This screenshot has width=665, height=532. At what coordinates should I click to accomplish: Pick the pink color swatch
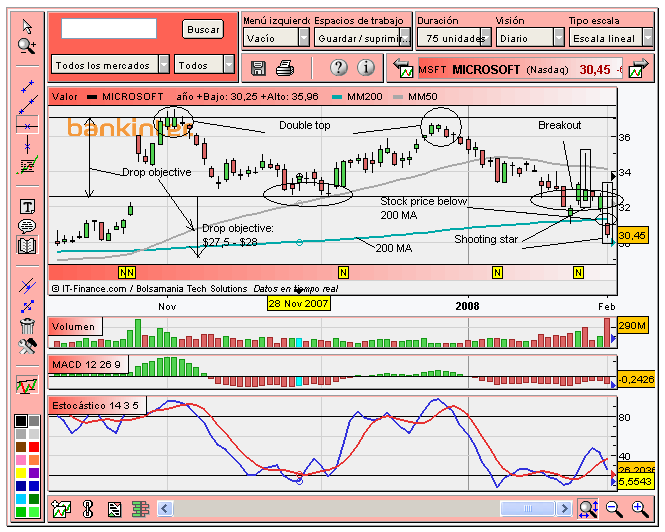click(21, 460)
